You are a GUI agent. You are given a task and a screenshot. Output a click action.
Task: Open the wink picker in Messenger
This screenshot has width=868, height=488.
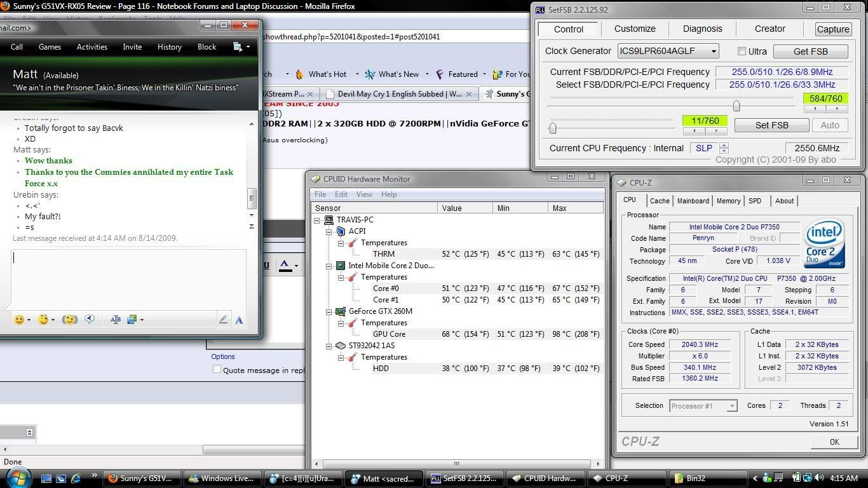43,320
